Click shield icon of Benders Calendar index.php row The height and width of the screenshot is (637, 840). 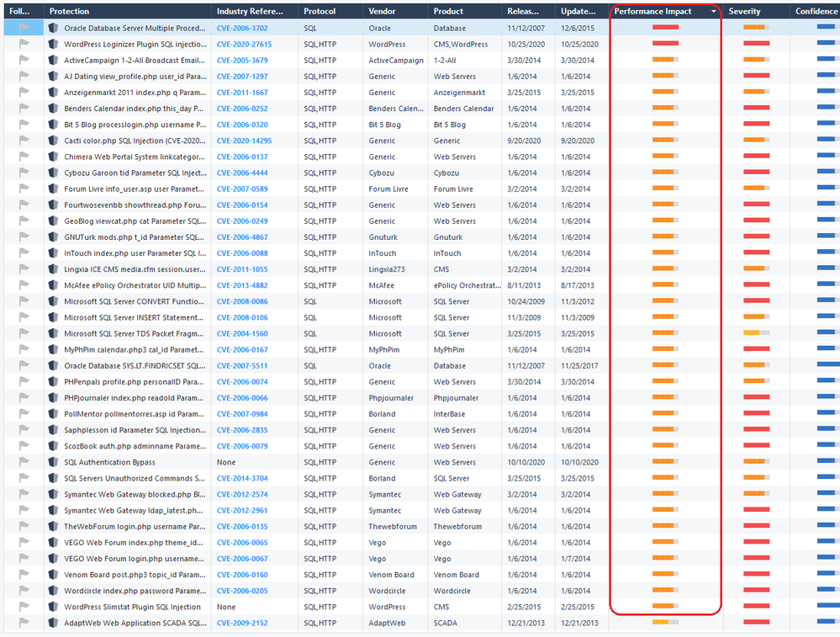(x=53, y=109)
